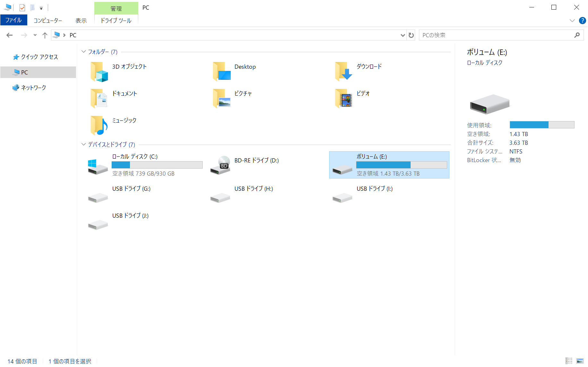Viewport: 588px width, 367px height.
Task: Click the 空き領域 739 GB/930 GB text
Action: click(143, 174)
